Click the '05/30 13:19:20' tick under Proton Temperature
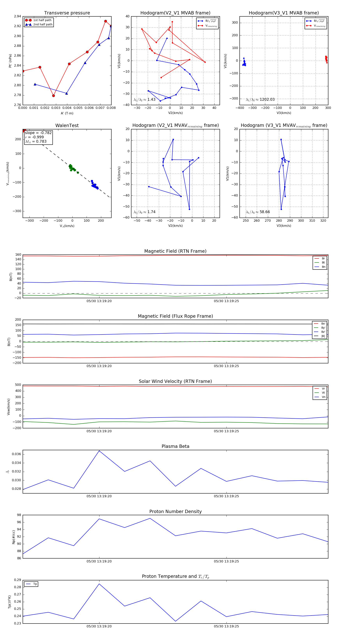Screen dimensions: 351x644 click(x=99, y=626)
